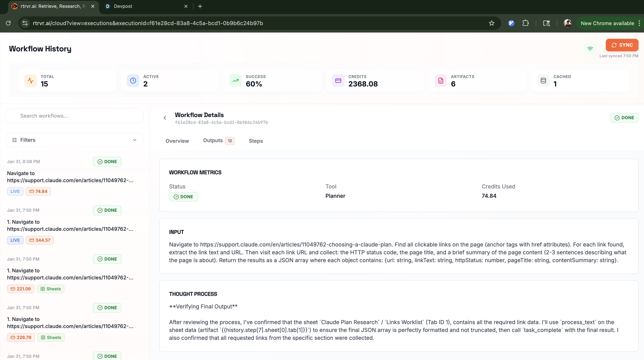Click the back chevron beside Workflow Details

coord(165,118)
